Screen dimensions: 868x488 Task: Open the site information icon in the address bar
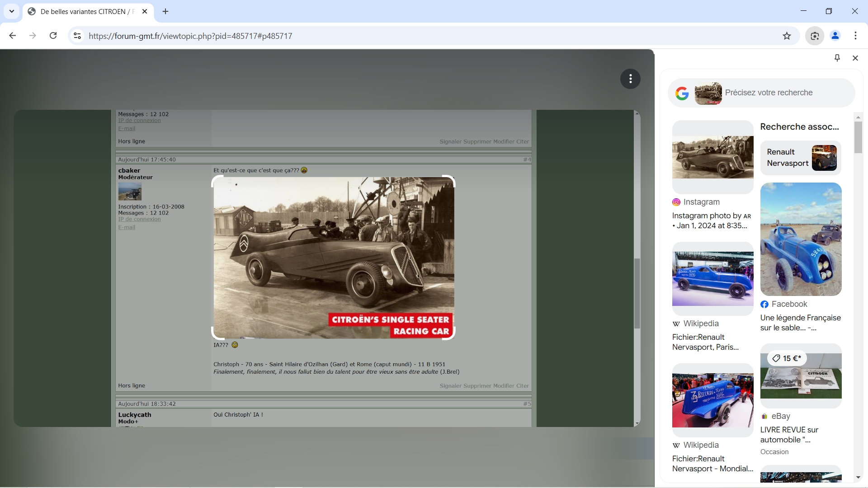(x=77, y=36)
